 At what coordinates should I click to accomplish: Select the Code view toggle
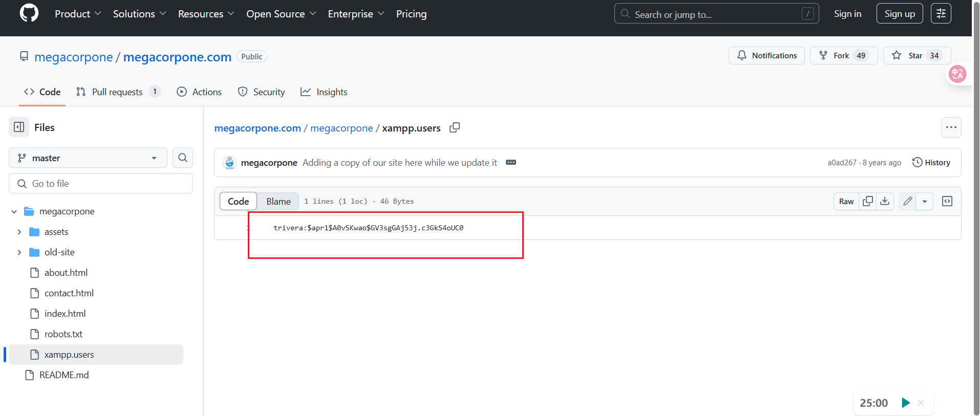pyautogui.click(x=238, y=201)
